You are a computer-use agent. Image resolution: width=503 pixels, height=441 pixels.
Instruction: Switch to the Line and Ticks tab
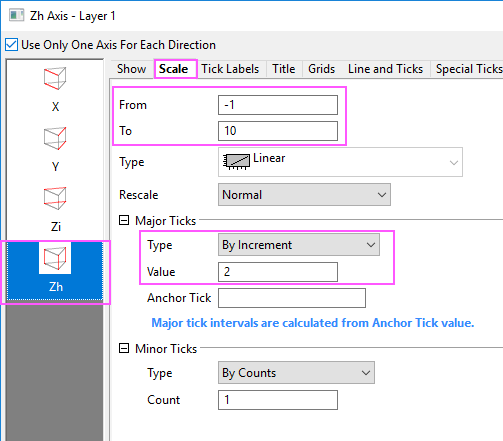385,69
